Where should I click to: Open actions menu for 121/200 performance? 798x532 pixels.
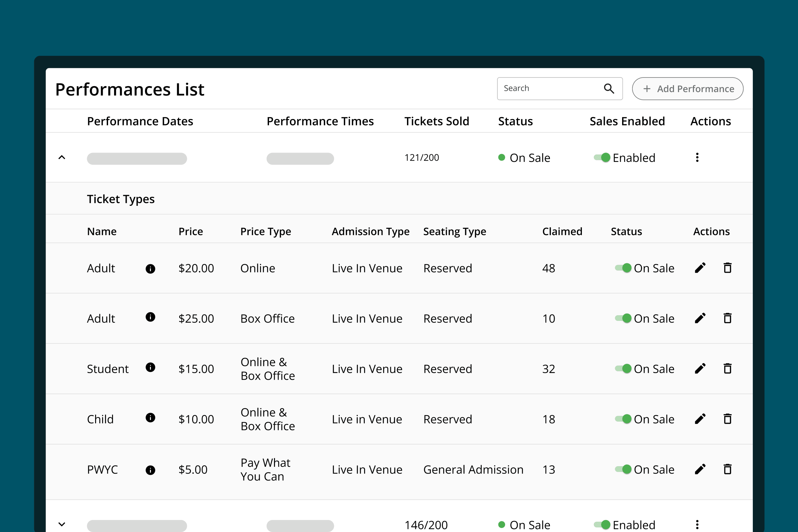(x=697, y=157)
